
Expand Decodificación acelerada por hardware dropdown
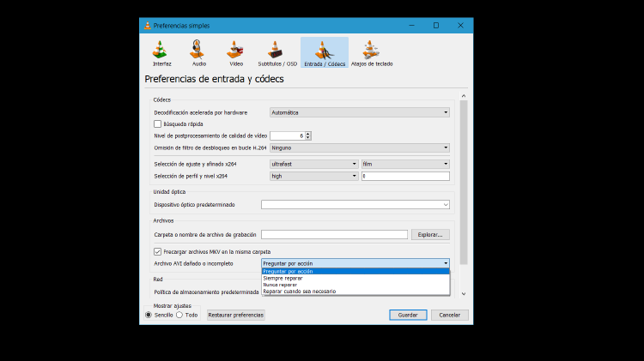coord(359,112)
